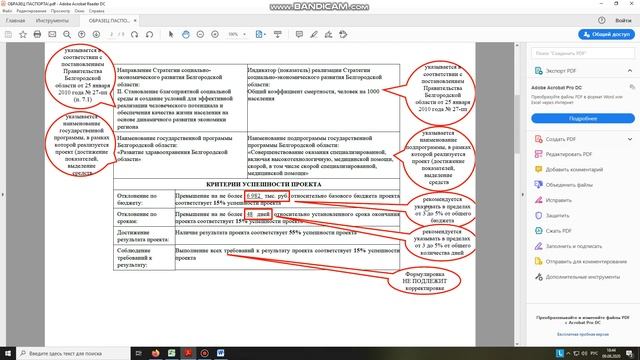640x360 pixels.
Task: Click the copy icon beside Adobe Acrobat Pro DC
Action: (632, 87)
